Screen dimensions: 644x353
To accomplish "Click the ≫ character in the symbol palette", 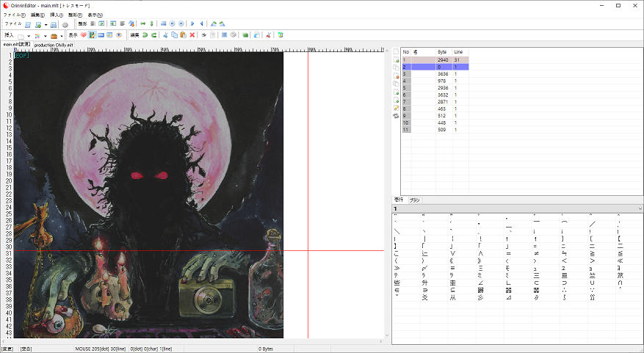I will tap(396, 268).
